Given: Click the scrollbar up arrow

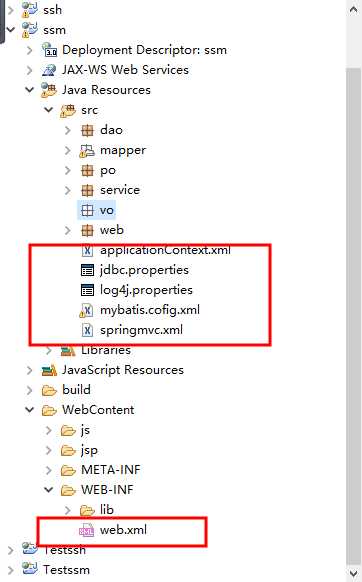Looking at the screenshot, I should (x=353, y=10).
